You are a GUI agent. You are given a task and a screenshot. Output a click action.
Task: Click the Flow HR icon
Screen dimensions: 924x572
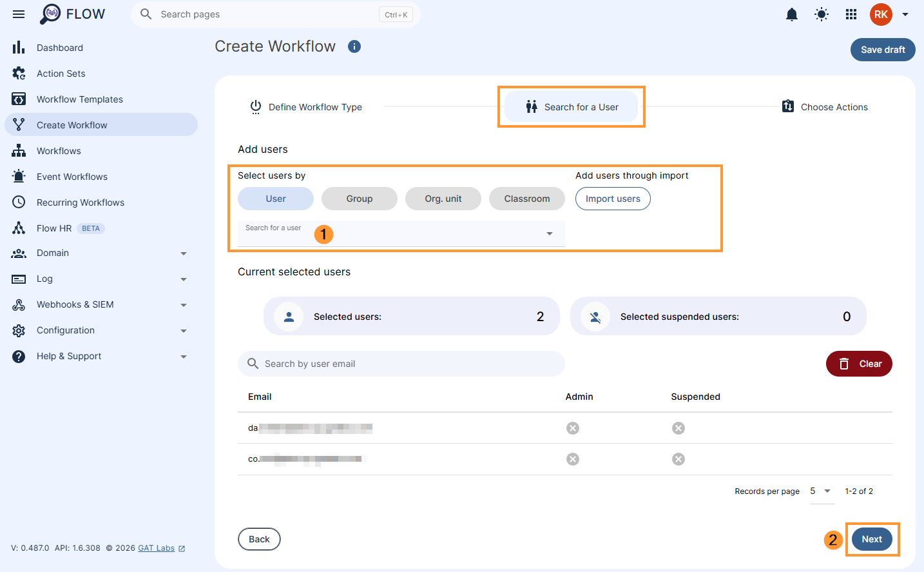(19, 228)
